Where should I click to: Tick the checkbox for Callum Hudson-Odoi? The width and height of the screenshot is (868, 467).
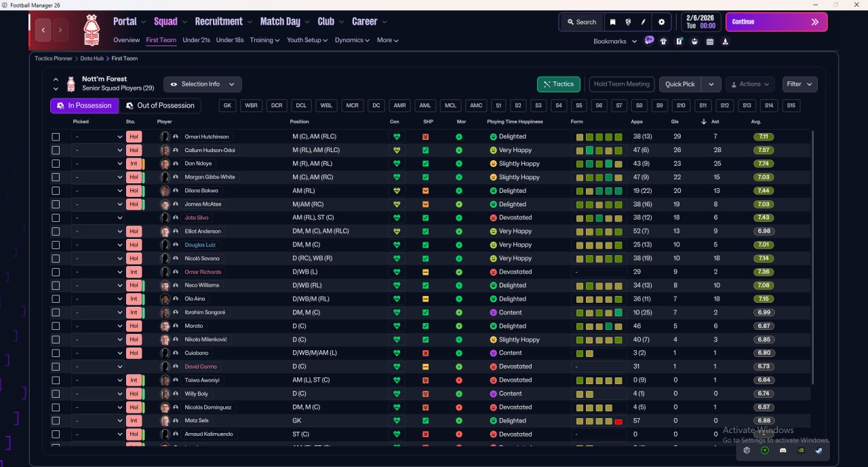(x=56, y=150)
